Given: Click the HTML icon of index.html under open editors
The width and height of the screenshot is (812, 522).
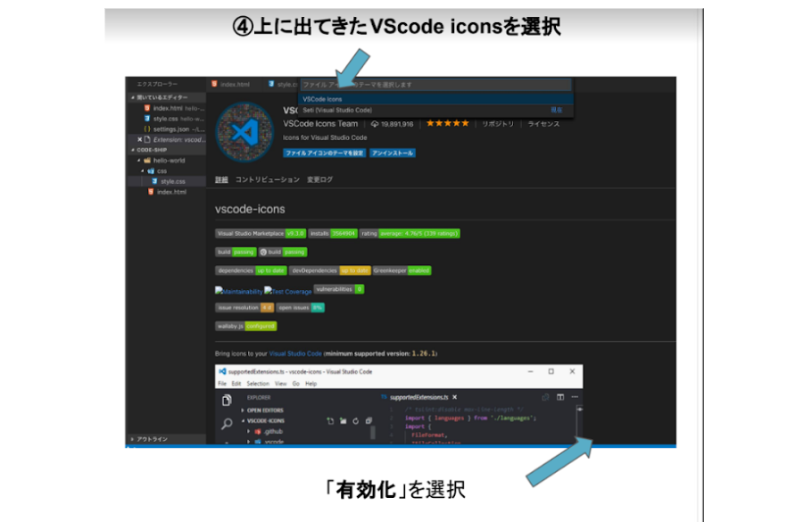Looking at the screenshot, I should pos(147,108).
